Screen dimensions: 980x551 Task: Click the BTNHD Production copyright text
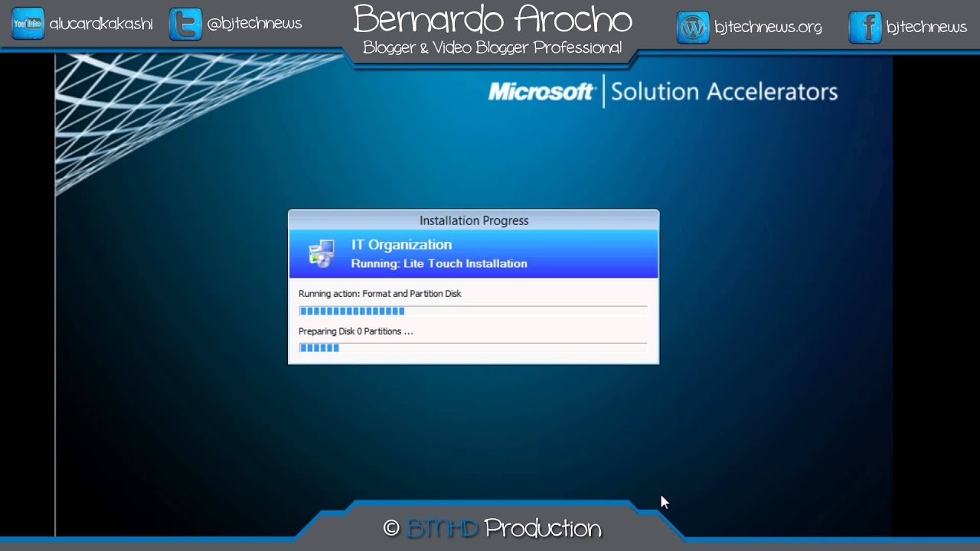click(x=492, y=528)
